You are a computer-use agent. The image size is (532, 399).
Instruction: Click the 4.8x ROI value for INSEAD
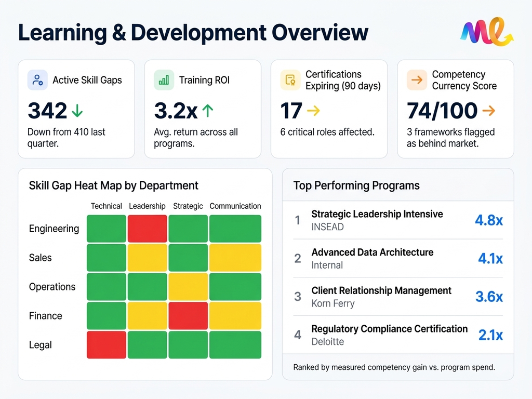coord(489,220)
